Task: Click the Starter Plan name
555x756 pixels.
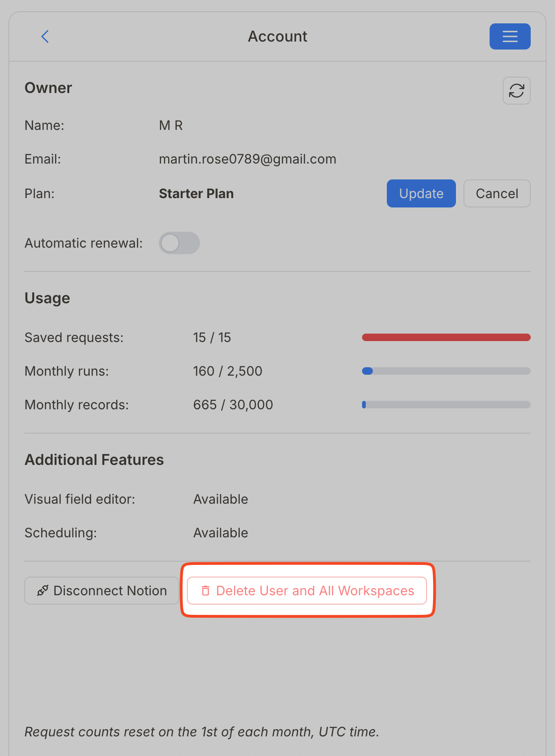Action: [196, 193]
